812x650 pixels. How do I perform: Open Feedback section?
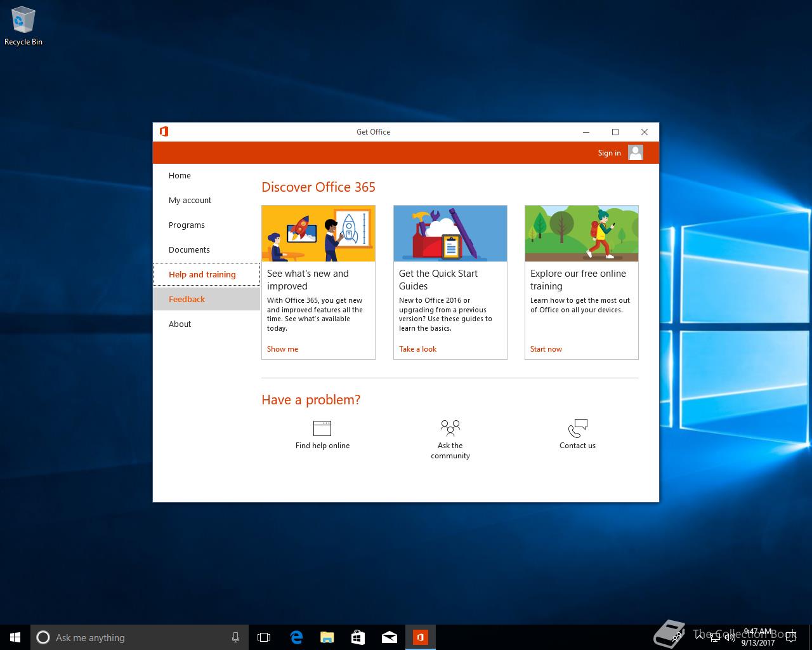tap(206, 299)
